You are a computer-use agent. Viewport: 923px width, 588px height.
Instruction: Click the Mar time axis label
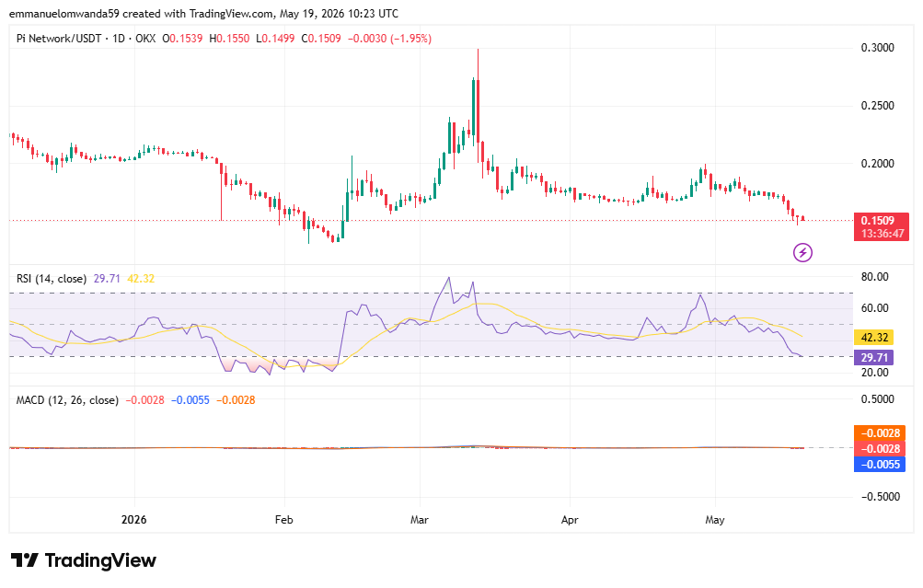click(420, 520)
